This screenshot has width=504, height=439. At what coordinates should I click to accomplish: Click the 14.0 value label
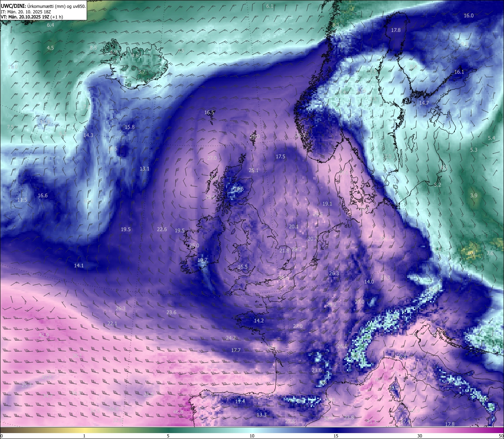pyautogui.click(x=369, y=282)
